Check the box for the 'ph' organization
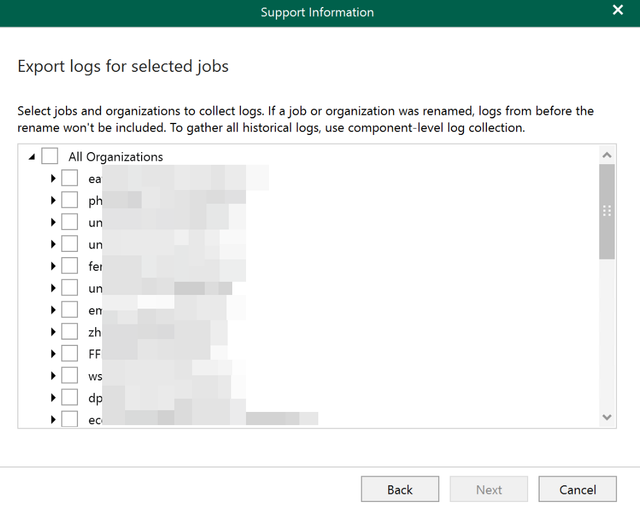This screenshot has width=640, height=505. (x=69, y=200)
